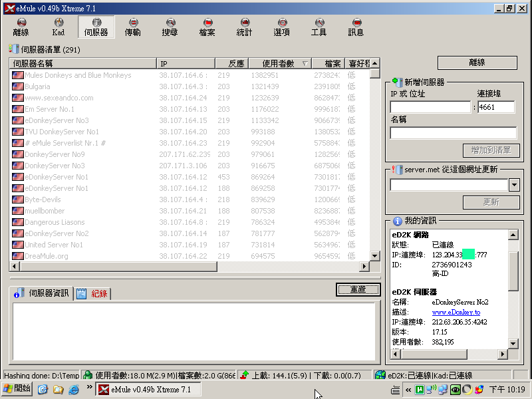Click the IP 或 位址 input field
This screenshot has width=532, height=399.
430,107
